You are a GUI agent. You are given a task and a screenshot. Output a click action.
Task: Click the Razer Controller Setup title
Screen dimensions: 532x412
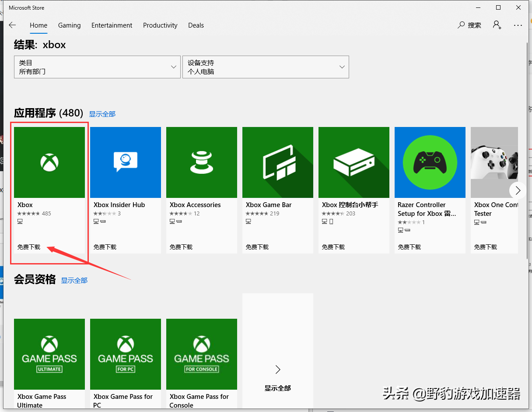tap(427, 209)
